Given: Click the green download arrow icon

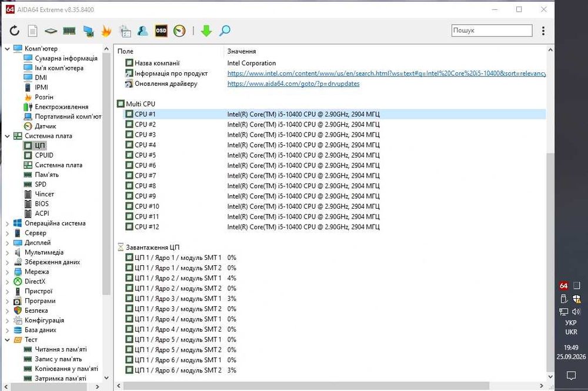Looking at the screenshot, I should click(x=206, y=31).
